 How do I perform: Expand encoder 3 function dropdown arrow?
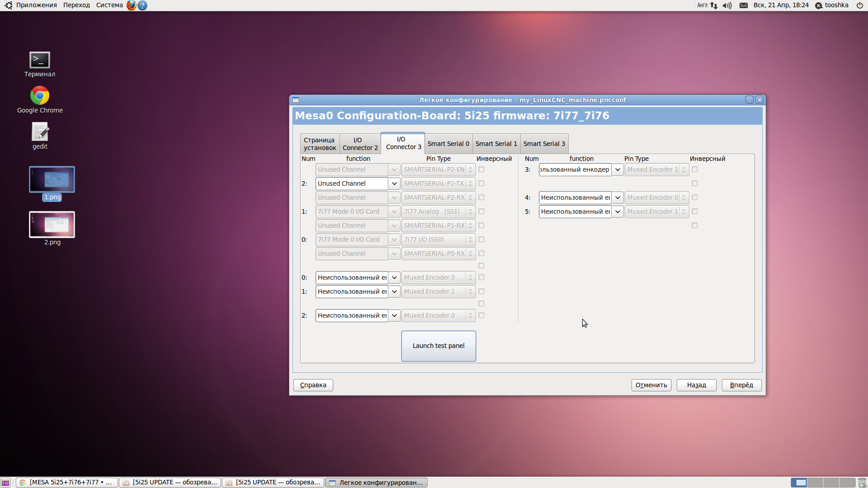point(618,169)
